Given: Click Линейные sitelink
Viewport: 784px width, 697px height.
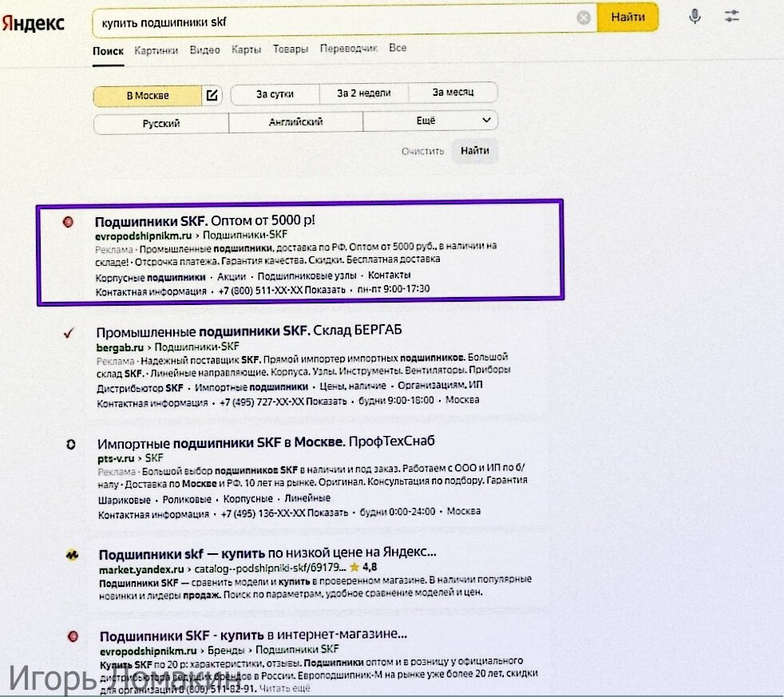Looking at the screenshot, I should click(x=307, y=498).
